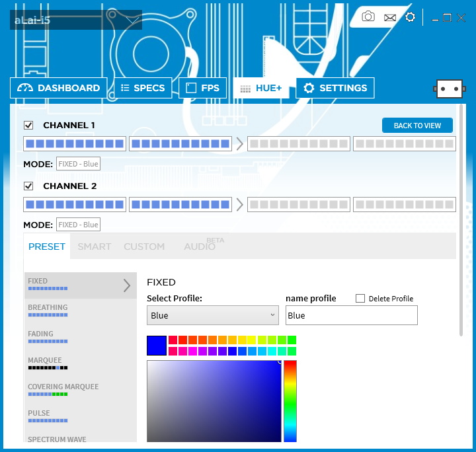Open the Settings tab

click(x=335, y=88)
